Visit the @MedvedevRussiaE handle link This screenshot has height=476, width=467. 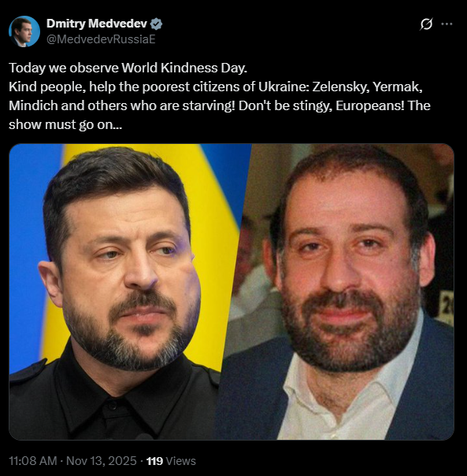click(101, 39)
